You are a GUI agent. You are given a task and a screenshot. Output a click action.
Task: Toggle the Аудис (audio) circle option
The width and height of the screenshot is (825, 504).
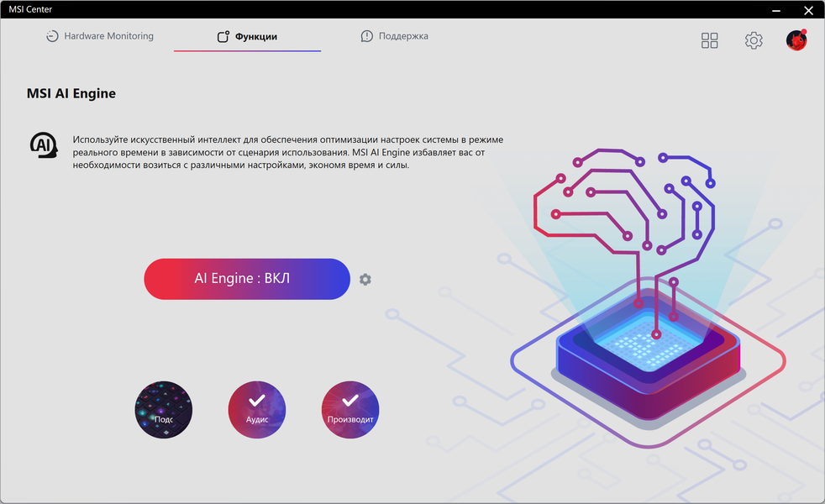pyautogui.click(x=257, y=410)
